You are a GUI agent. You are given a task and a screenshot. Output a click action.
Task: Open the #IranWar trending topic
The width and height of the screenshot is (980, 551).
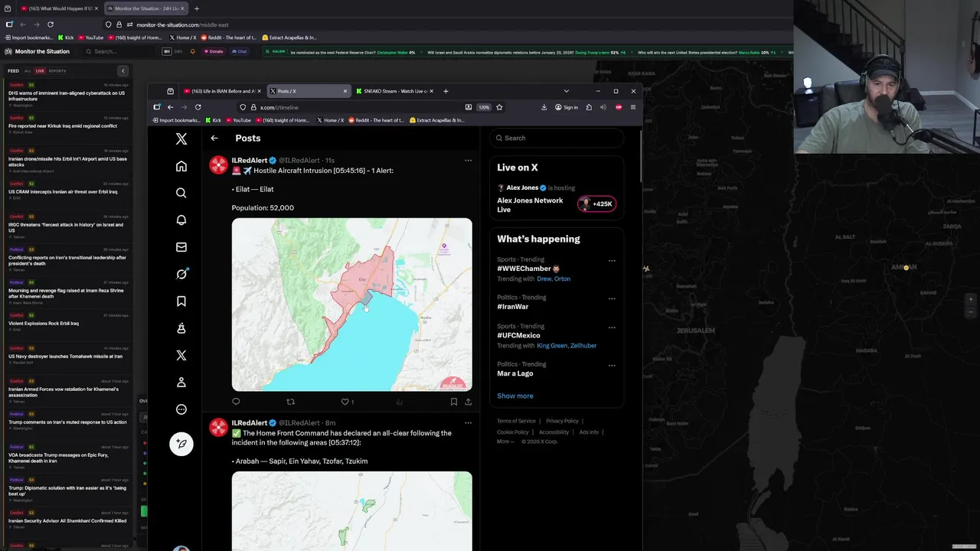coord(513,307)
